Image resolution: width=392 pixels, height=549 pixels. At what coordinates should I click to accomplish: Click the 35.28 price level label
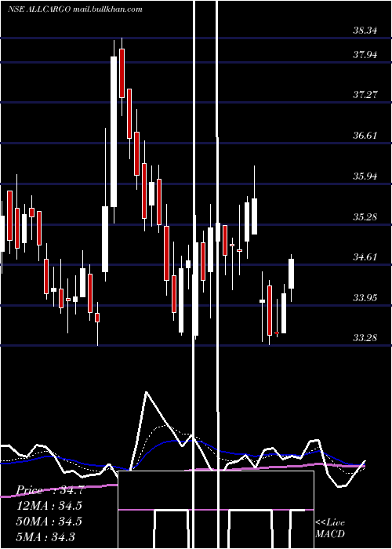point(365,216)
